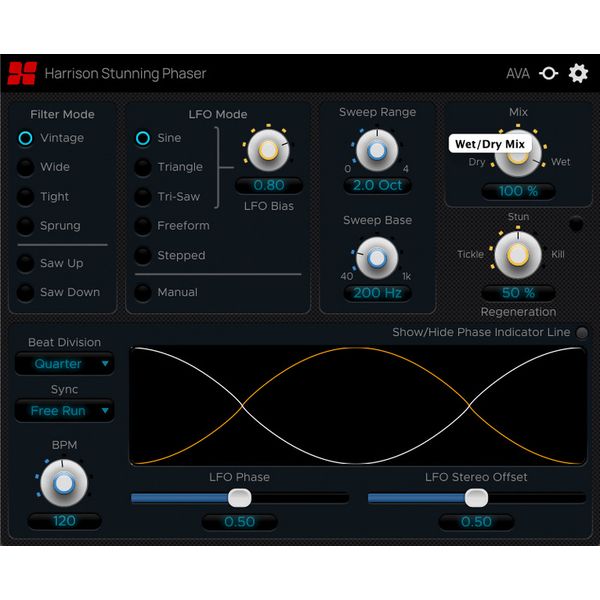Image resolution: width=600 pixels, height=600 pixels.
Task: Click the Regeneration knob
Action: (x=518, y=255)
